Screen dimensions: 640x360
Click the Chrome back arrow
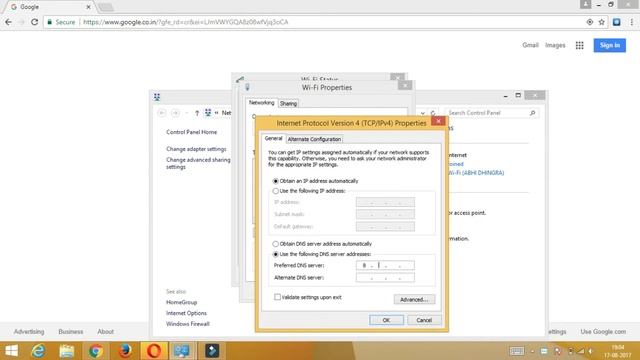[x=8, y=22]
